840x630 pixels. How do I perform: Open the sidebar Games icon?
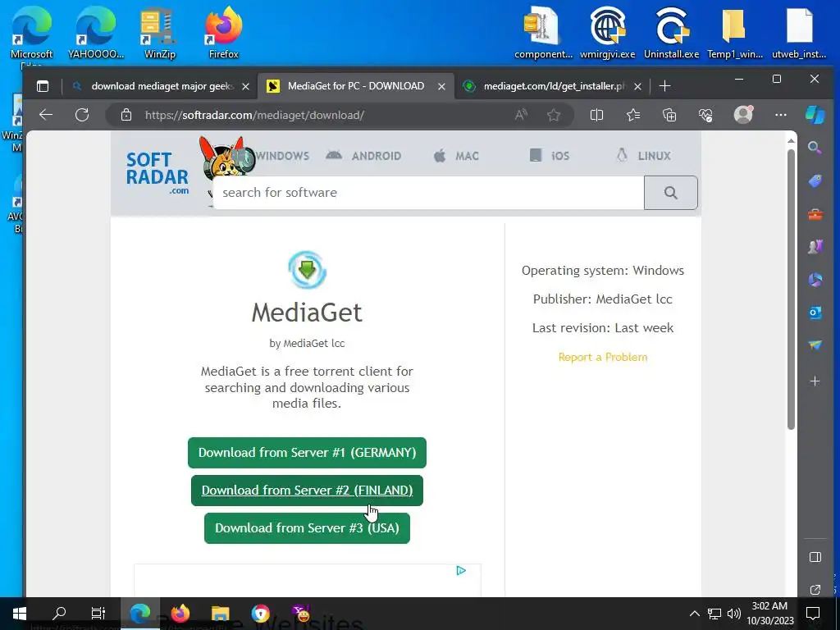[815, 246]
